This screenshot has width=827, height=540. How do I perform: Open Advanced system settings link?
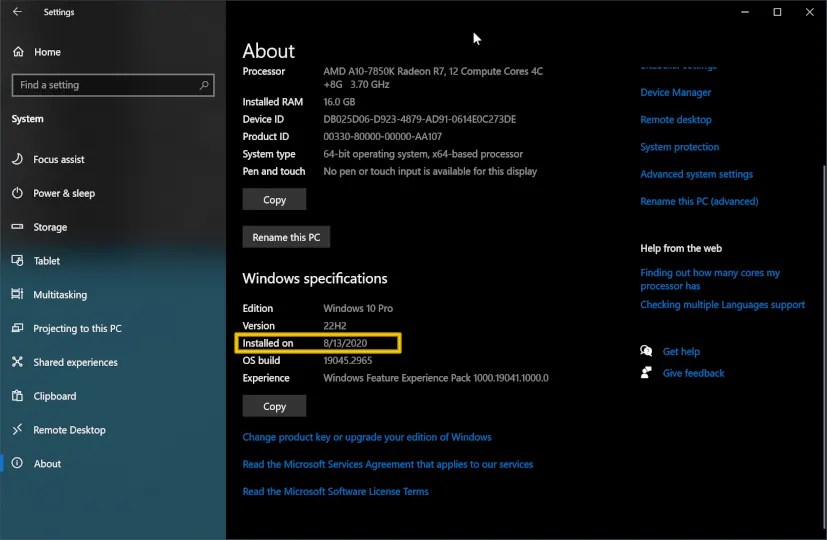696,174
